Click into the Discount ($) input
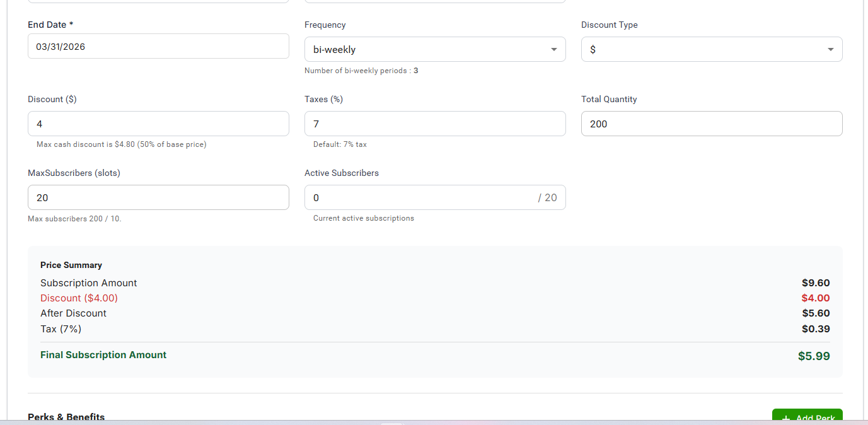 (x=158, y=124)
